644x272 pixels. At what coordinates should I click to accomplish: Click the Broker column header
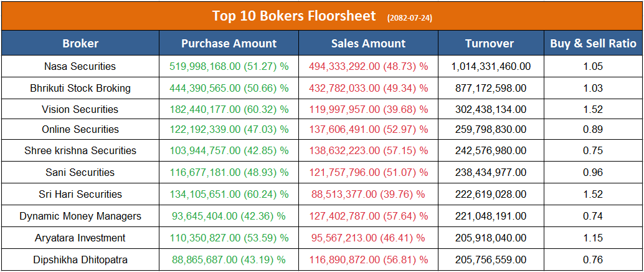(80, 43)
